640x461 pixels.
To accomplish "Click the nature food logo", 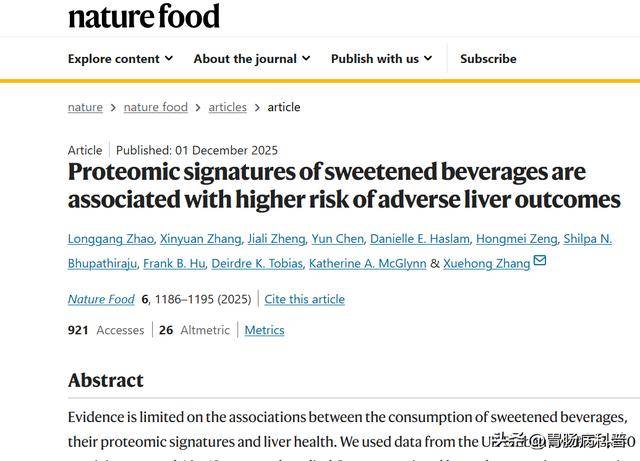I will pyautogui.click(x=144, y=16).
